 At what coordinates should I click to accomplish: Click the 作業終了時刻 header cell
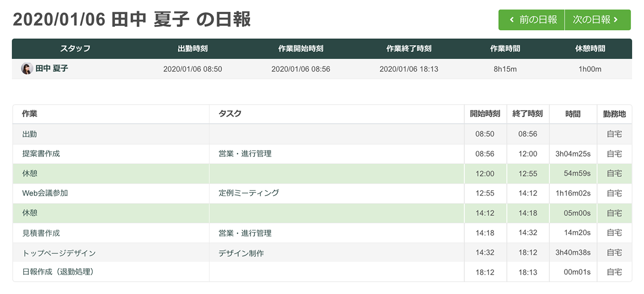tap(409, 49)
